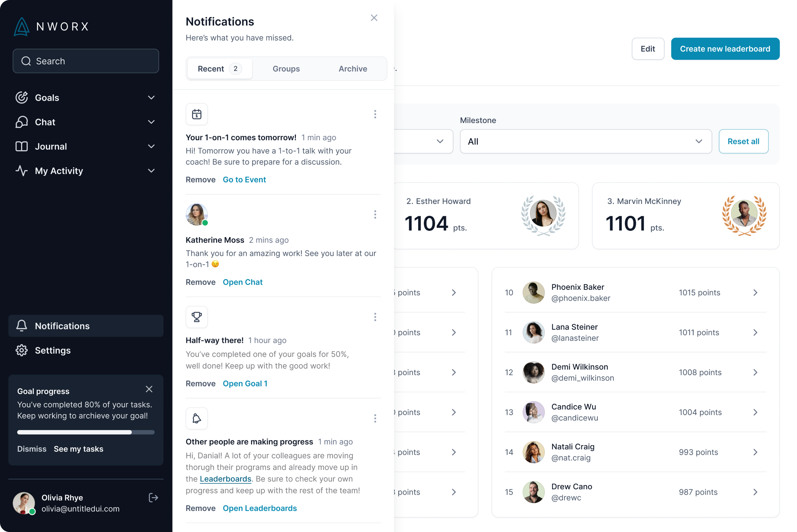The image size is (797, 532).
Task: Dismiss the Goal progress card with X
Action: pos(149,389)
